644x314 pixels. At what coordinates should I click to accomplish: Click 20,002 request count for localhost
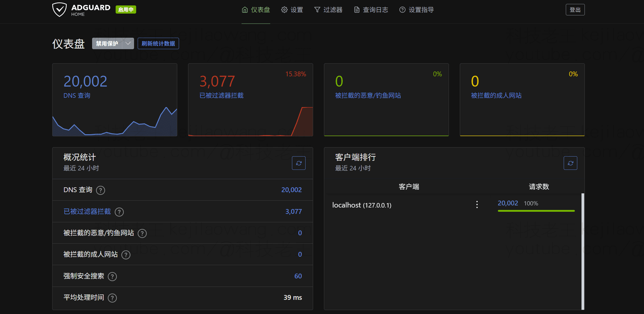(508, 203)
